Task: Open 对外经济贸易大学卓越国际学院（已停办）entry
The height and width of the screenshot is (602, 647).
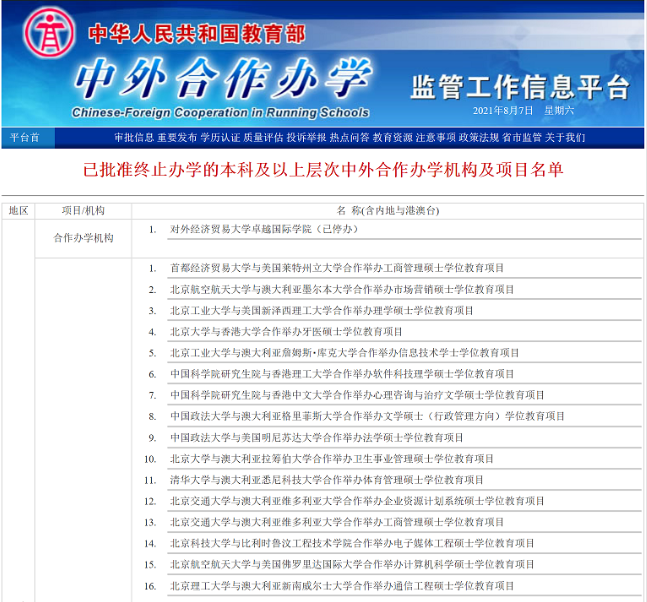Action: point(264,229)
